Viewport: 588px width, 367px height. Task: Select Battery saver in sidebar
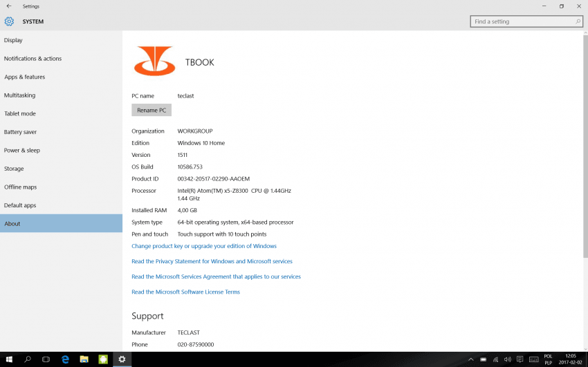(21, 132)
